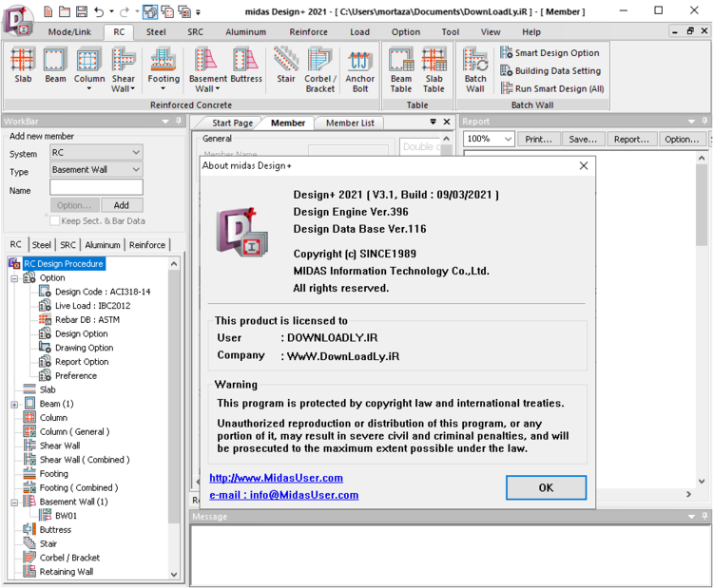Open the 100% zoom dropdown in Report
This screenshot has height=588, width=713.
click(x=490, y=139)
